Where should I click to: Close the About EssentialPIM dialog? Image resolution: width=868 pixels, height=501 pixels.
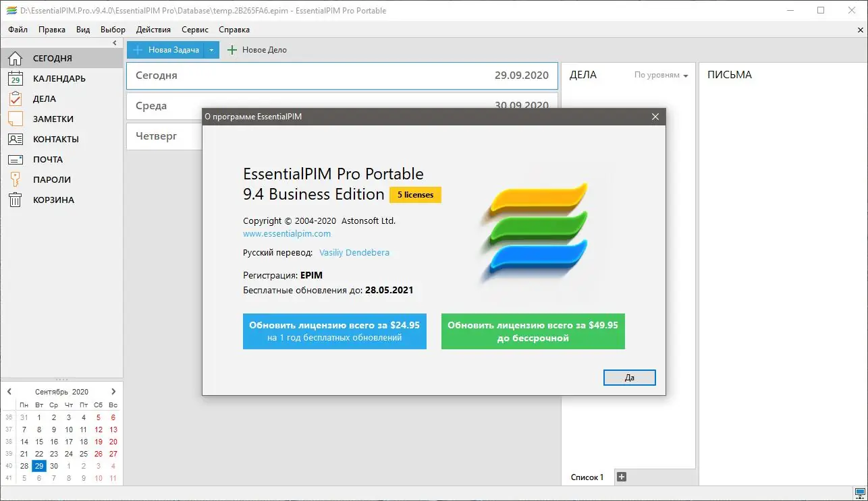(655, 117)
